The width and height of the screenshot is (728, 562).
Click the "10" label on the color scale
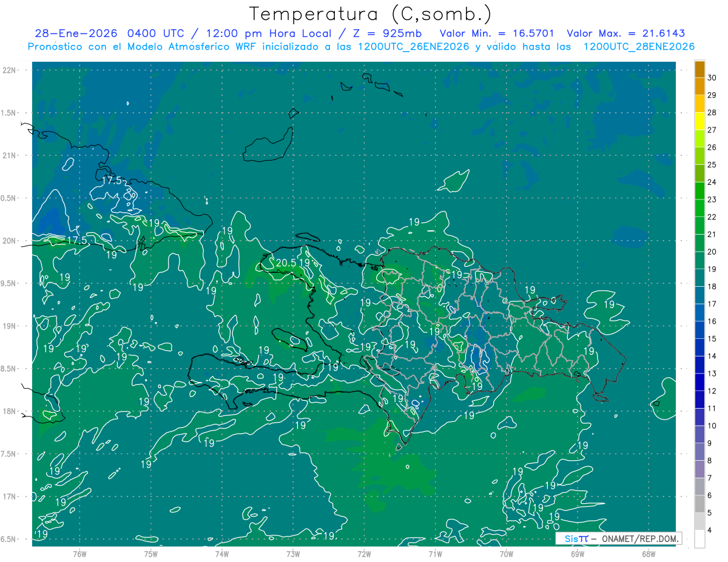point(712,426)
